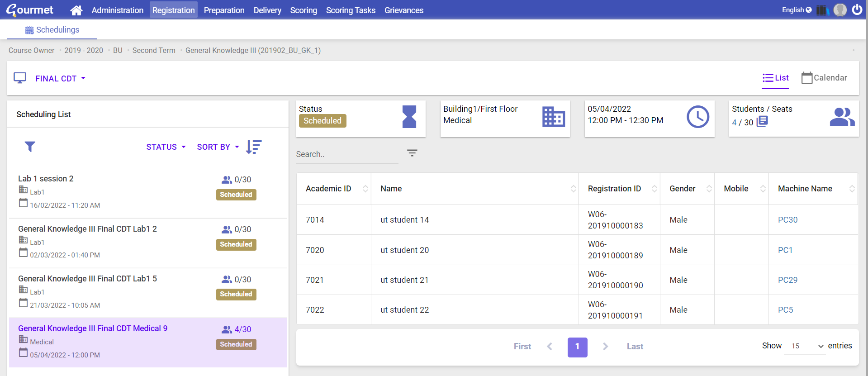The height and width of the screenshot is (376, 868).
Task: Sort by Mobile column arrows
Action: click(763, 189)
